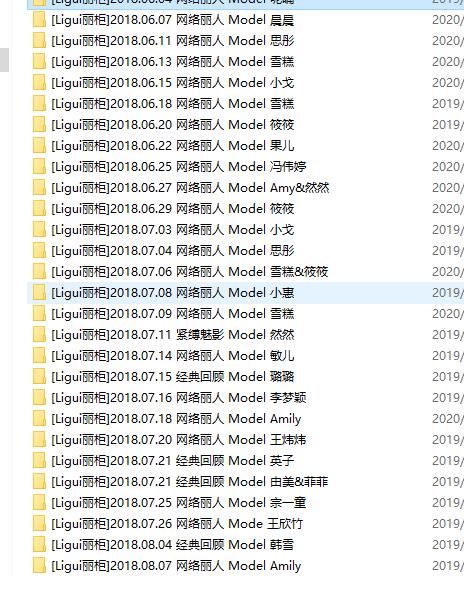The height and width of the screenshot is (596, 464).
Task: Click folder icon beside 2018.06.27 Amy&然然
Action: coord(39,188)
